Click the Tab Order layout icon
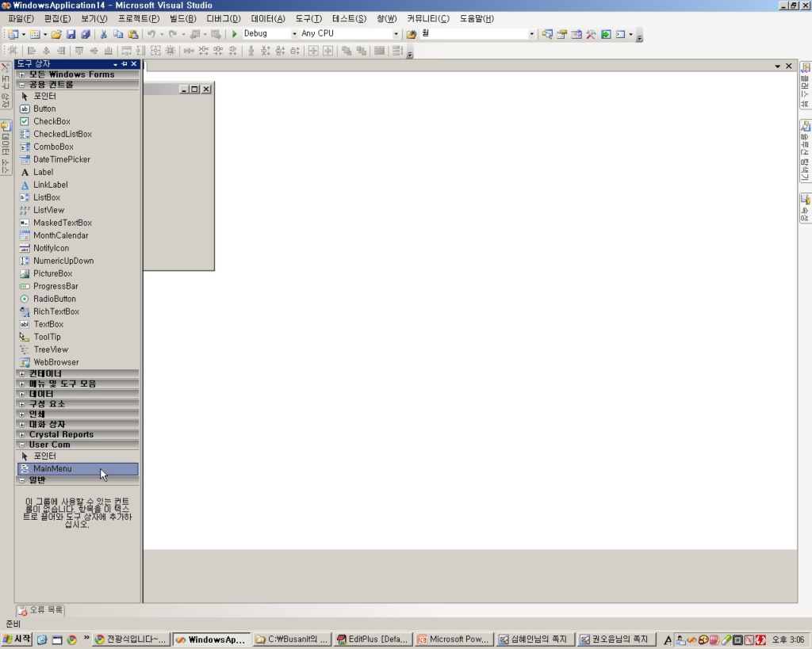 coord(398,51)
